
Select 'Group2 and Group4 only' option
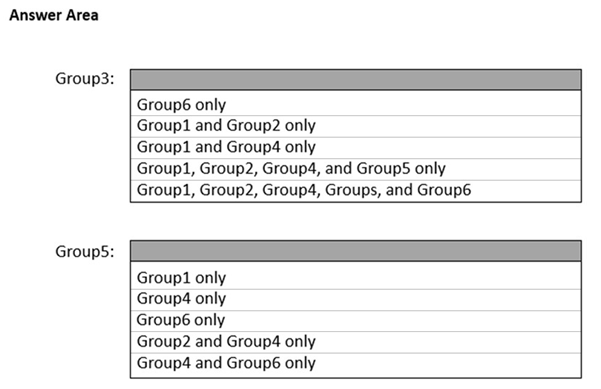pos(356,342)
